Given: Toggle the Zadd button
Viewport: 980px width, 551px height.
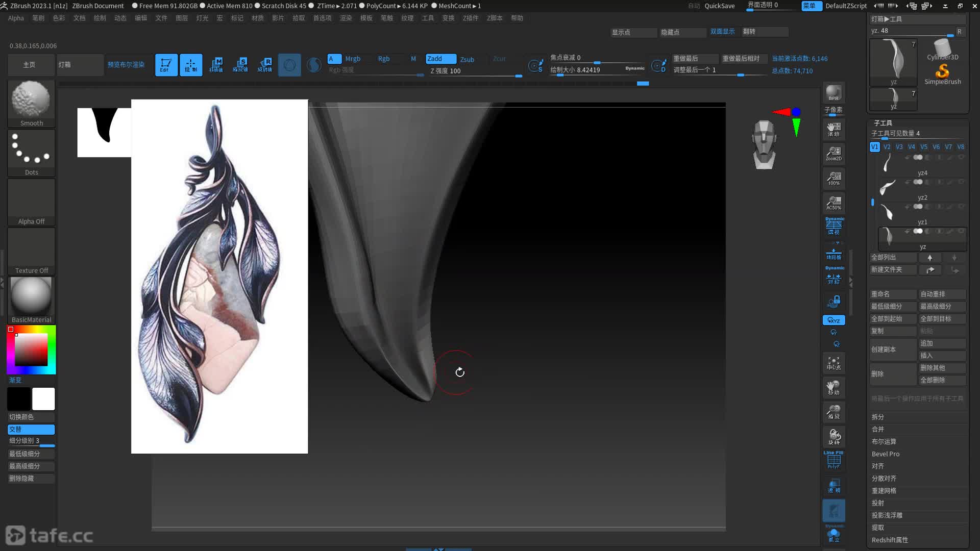Looking at the screenshot, I should pos(441,59).
